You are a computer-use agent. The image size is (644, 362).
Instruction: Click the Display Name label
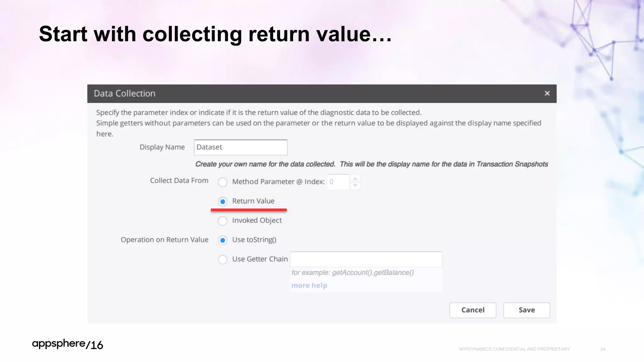coord(162,147)
